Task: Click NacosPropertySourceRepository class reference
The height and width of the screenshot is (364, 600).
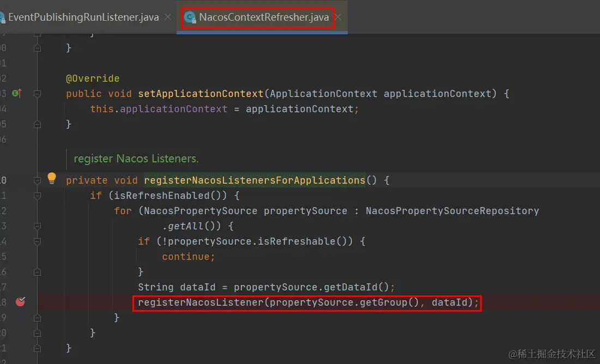Action: 452,211
